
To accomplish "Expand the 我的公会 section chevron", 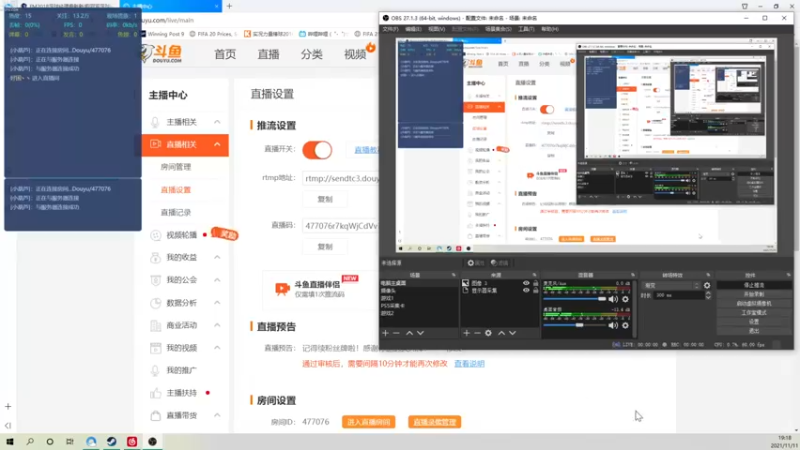I will coord(217,280).
